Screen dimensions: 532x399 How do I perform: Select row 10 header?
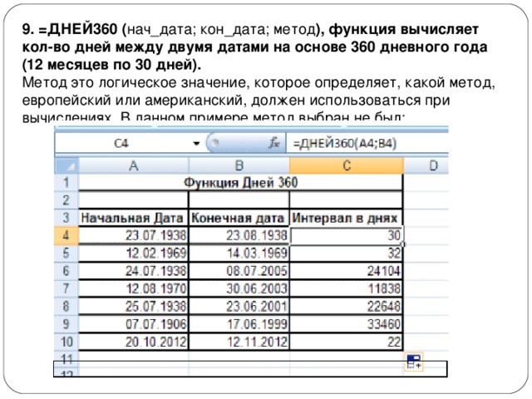[66, 342]
